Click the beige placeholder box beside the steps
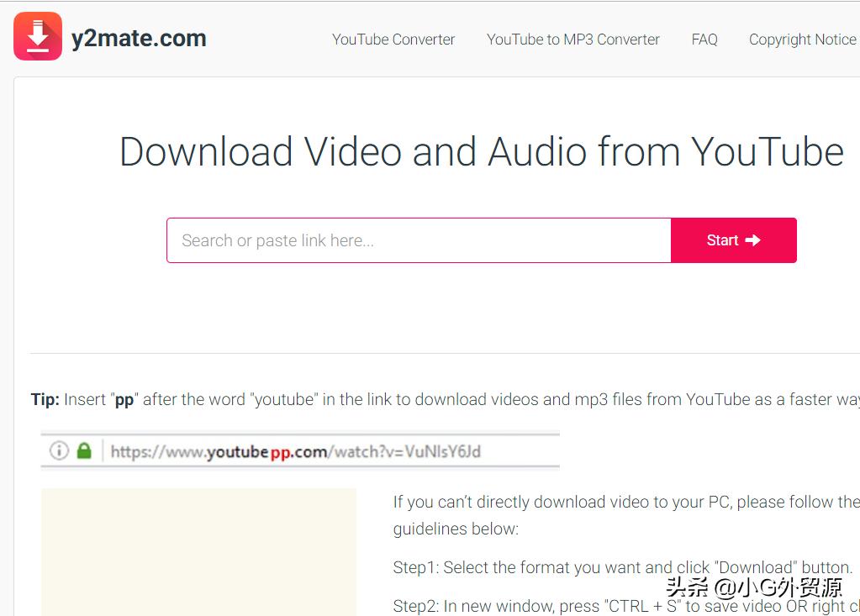The height and width of the screenshot is (616, 860). coord(198,552)
